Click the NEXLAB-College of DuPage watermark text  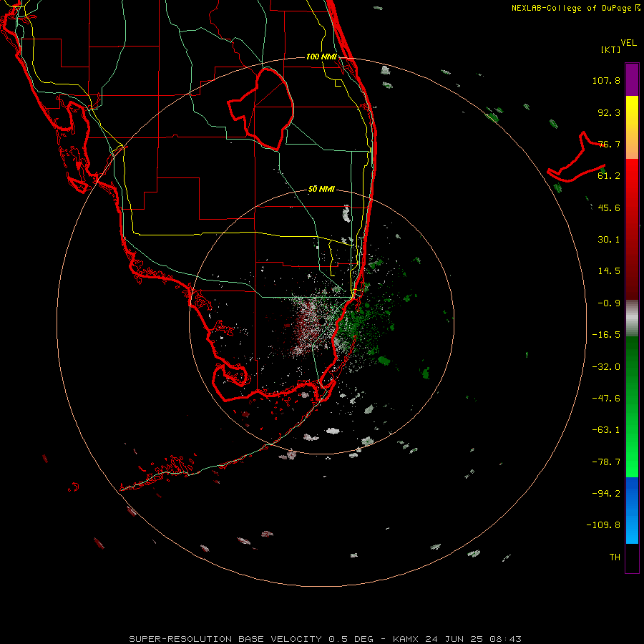pos(576,8)
